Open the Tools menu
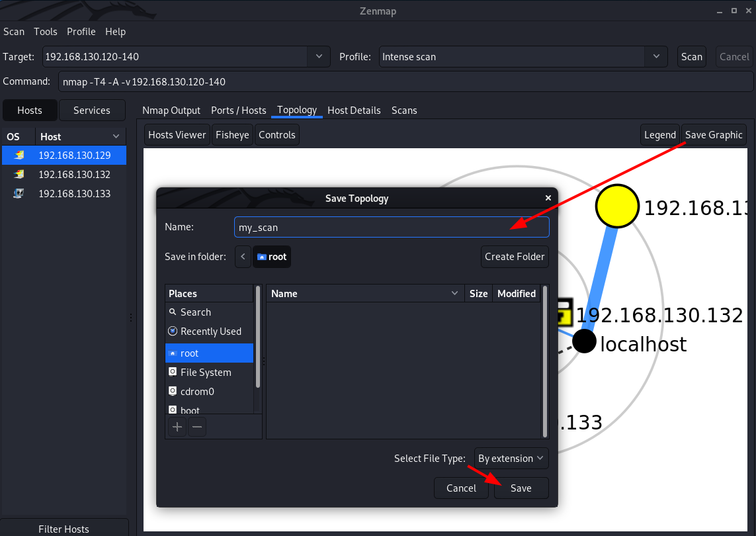Image resolution: width=756 pixels, height=536 pixels. point(46,32)
